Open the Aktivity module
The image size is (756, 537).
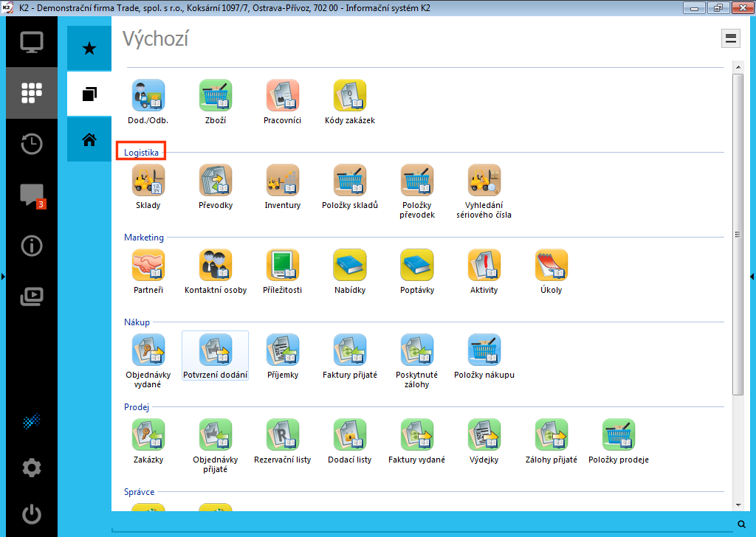click(x=484, y=265)
